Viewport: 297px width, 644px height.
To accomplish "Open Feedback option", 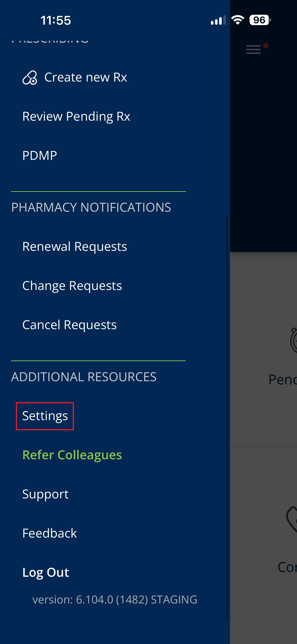I will [x=49, y=533].
